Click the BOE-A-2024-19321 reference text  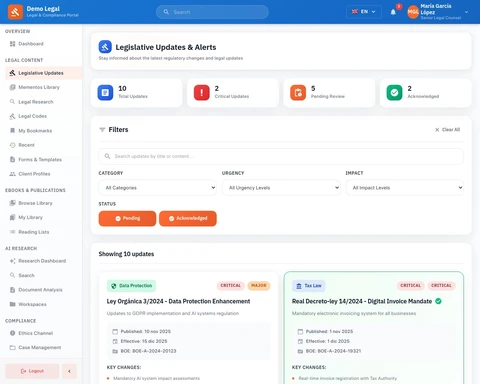[333, 351]
